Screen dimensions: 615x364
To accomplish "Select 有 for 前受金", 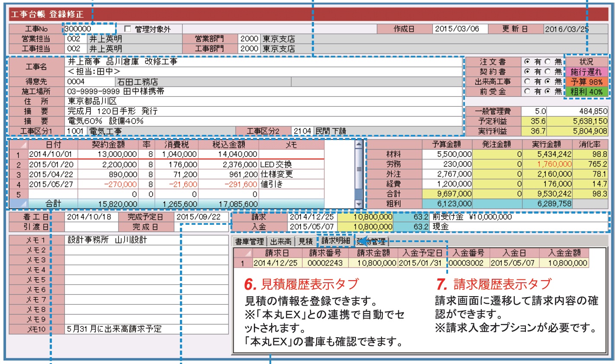I will point(527,92).
